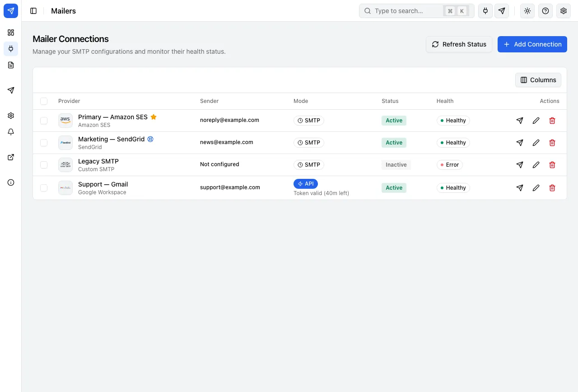Check the Marketing SendGrid row checkbox
The width and height of the screenshot is (578, 392).
tap(44, 143)
